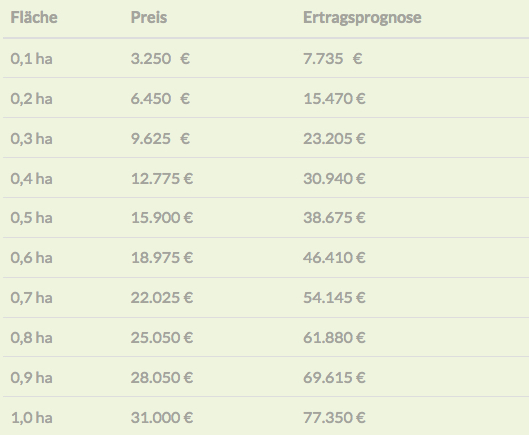Click the 69.615 € forecast value
The width and height of the screenshot is (529, 435).
[334, 377]
